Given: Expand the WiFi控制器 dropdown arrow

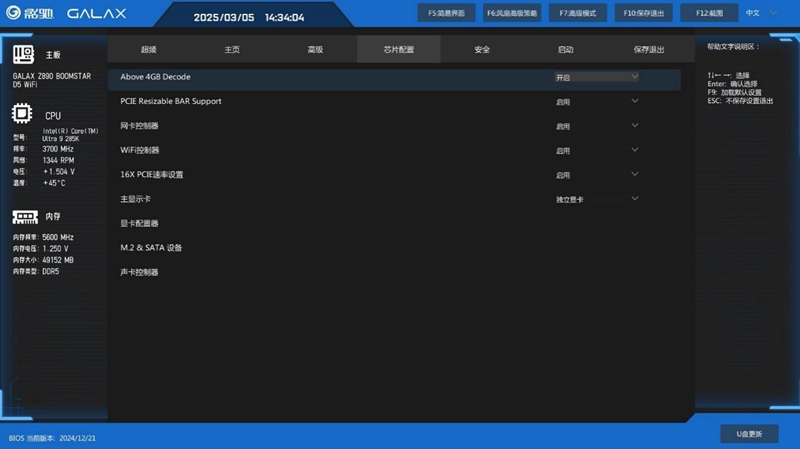Looking at the screenshot, I should pyautogui.click(x=634, y=150).
